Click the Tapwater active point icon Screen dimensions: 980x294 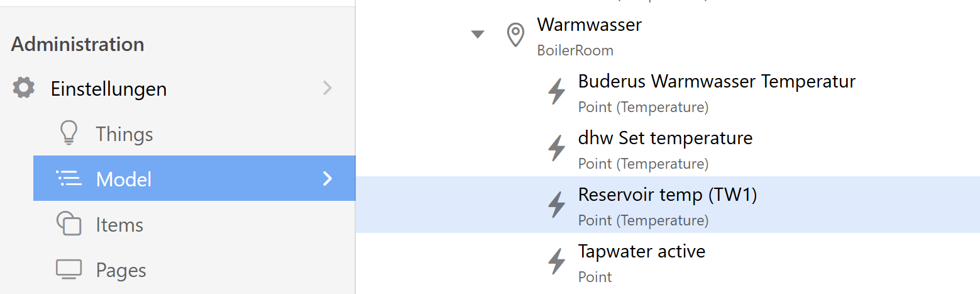click(557, 262)
